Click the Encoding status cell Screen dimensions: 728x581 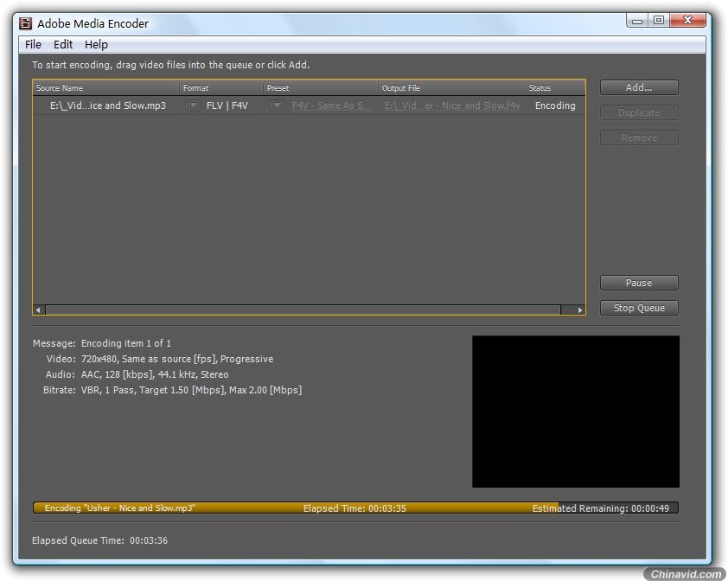point(555,105)
